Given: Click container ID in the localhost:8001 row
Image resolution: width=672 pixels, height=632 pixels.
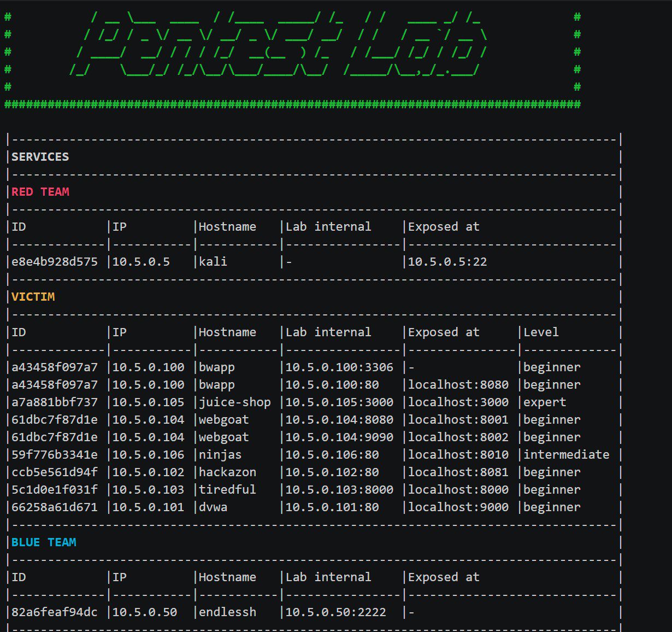Looking at the screenshot, I should [x=55, y=420].
